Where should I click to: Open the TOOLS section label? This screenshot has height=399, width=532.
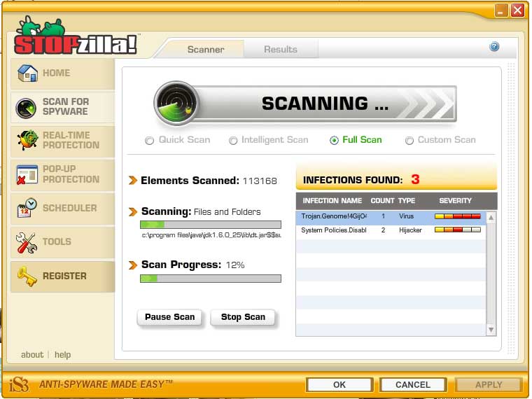(57, 241)
